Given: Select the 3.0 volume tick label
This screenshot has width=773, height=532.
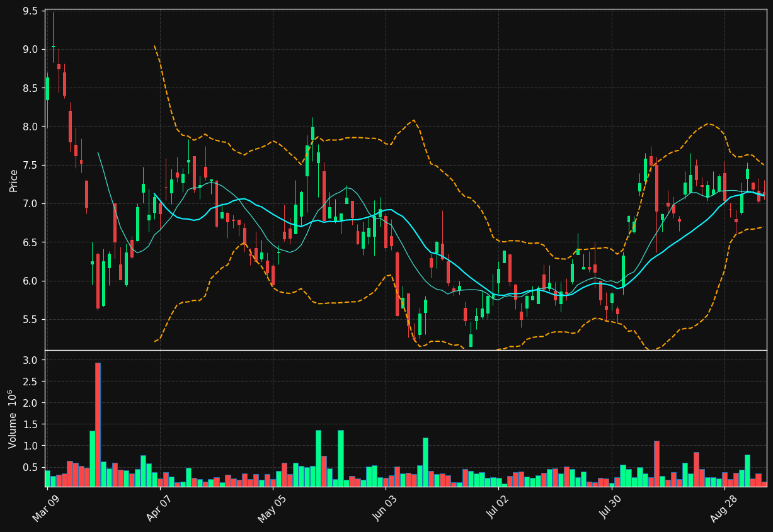Looking at the screenshot, I should [31, 360].
